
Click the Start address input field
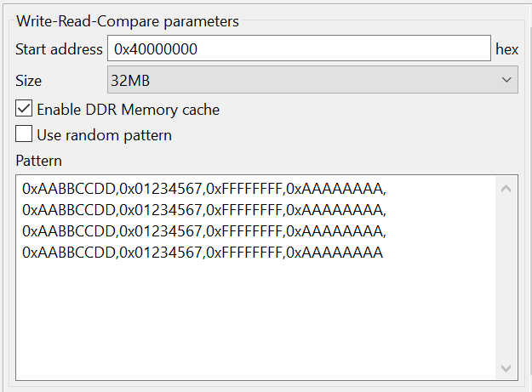point(298,49)
